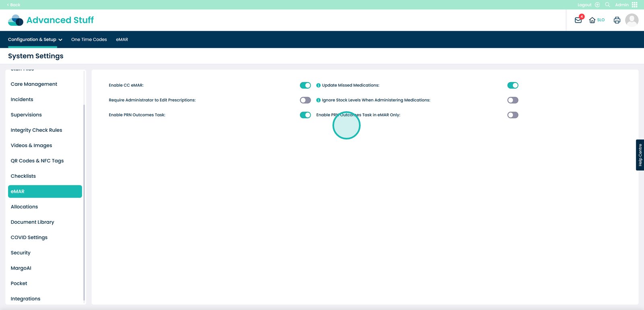Turn on PRN Outcomes Task in eMAR Only
Image resolution: width=644 pixels, height=310 pixels.
[x=512, y=115]
